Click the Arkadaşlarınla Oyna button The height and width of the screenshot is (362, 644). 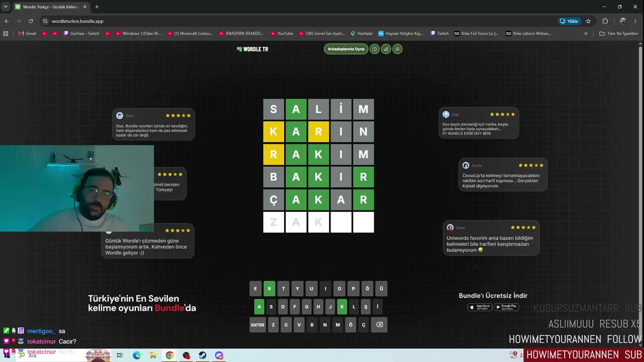click(346, 49)
